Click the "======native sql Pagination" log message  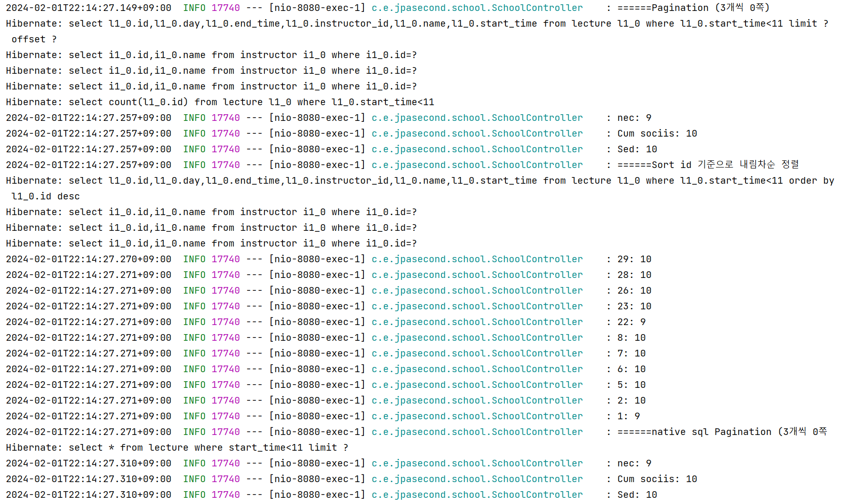722,432
